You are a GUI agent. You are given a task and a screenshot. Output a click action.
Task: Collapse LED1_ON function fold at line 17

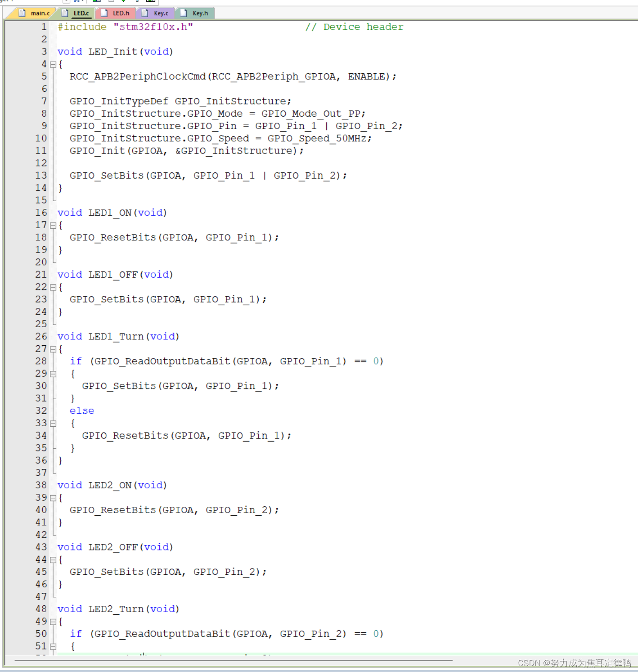tap(53, 226)
